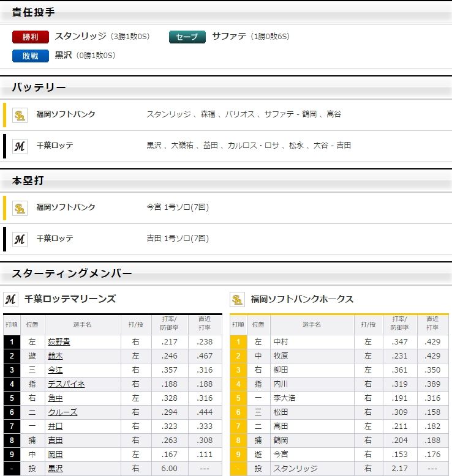Open player link 鈴木

tap(55, 356)
